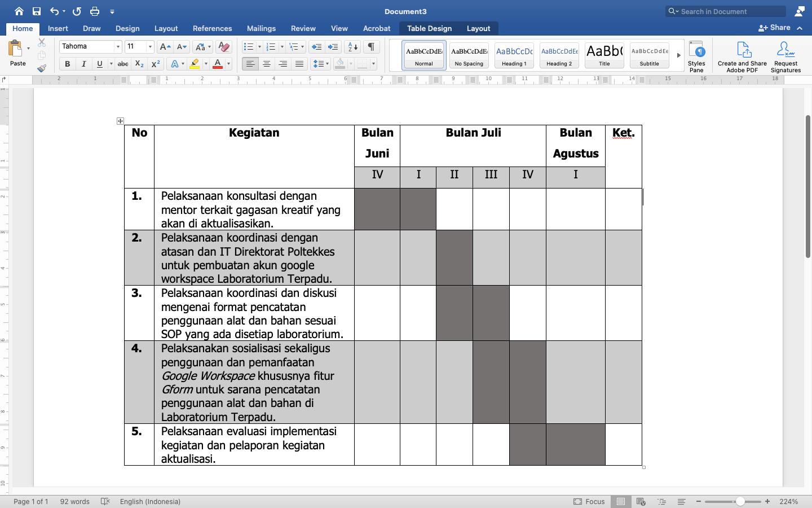Toggle italic formatting
Image resolution: width=812 pixels, height=508 pixels.
[x=83, y=64]
